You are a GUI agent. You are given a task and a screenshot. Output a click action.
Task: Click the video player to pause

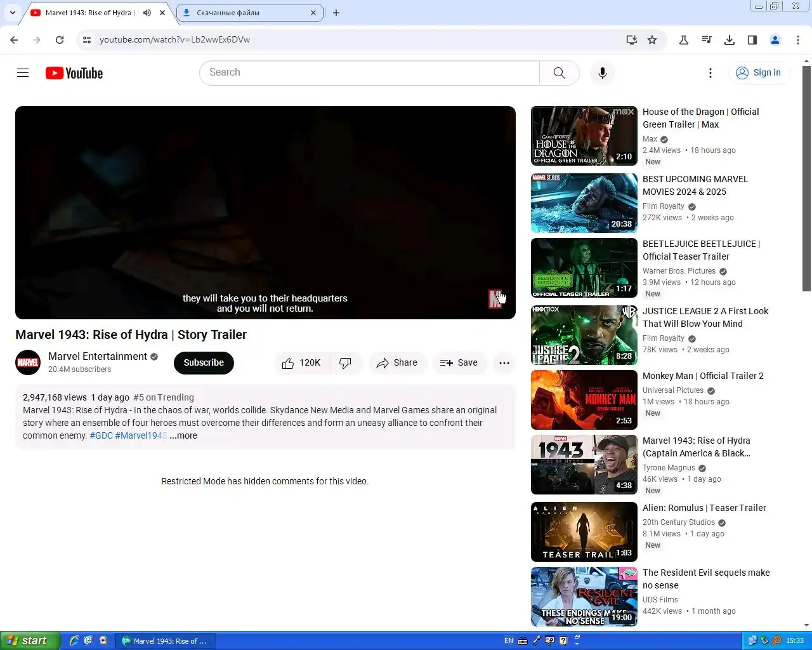[265, 213]
